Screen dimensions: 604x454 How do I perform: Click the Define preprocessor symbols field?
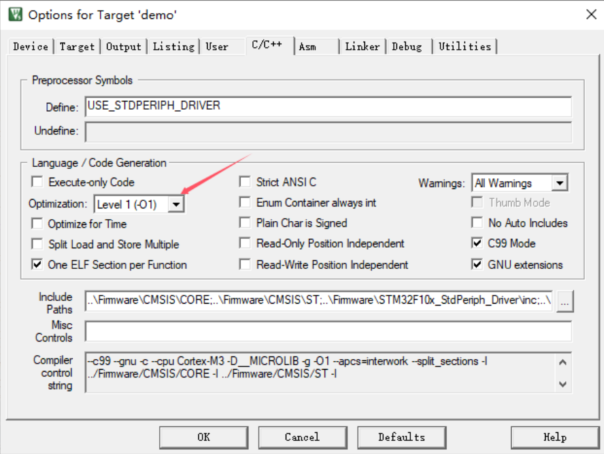coord(327,106)
